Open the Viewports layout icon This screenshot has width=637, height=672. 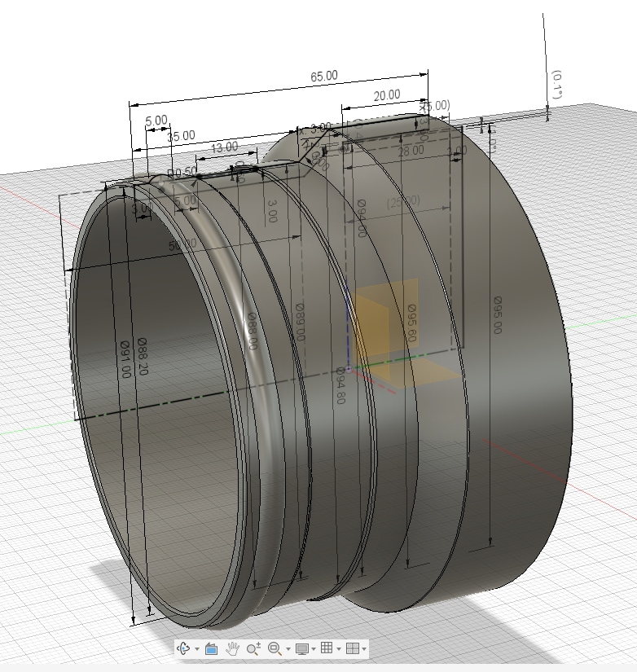[353, 648]
